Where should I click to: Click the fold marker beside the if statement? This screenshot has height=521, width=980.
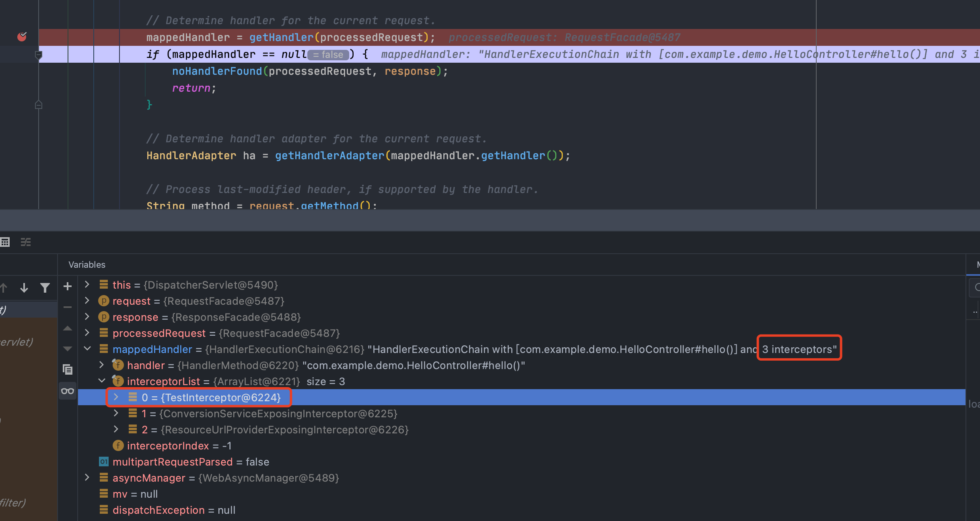[x=39, y=55]
